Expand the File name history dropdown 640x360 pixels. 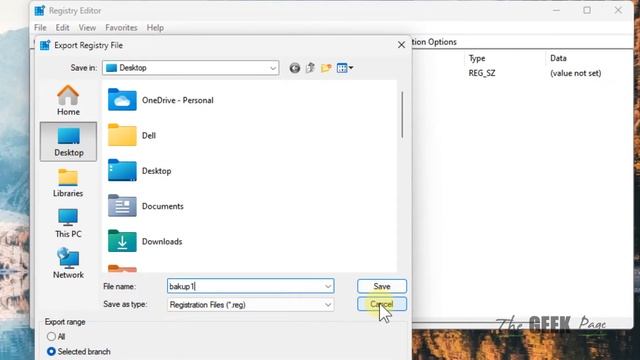pos(328,287)
